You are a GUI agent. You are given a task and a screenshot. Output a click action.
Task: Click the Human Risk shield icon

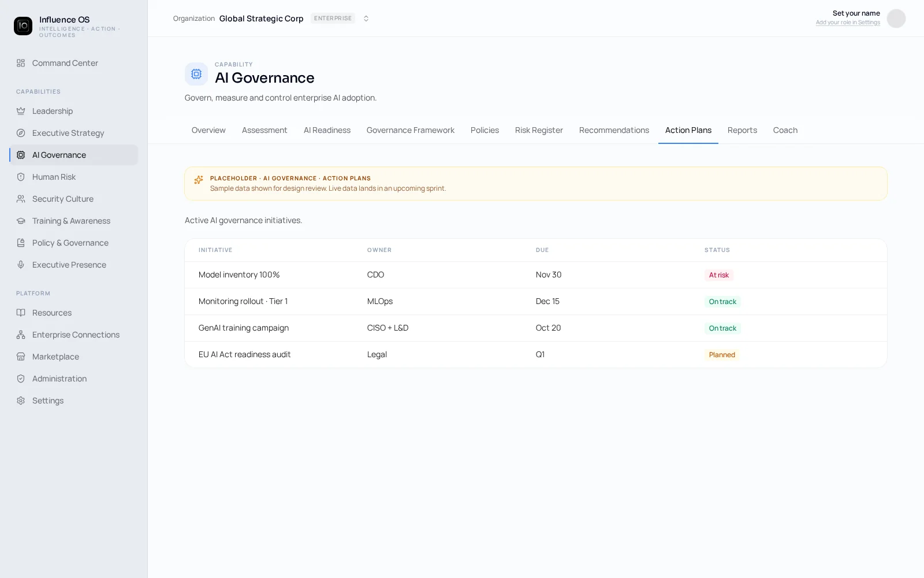pos(21,177)
